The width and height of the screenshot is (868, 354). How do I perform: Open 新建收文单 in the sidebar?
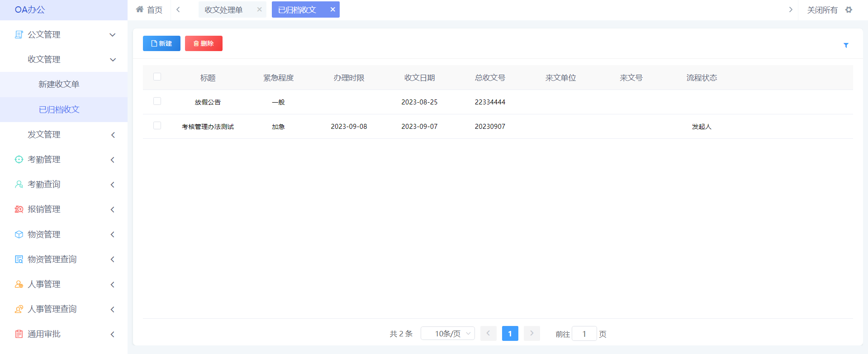click(59, 85)
